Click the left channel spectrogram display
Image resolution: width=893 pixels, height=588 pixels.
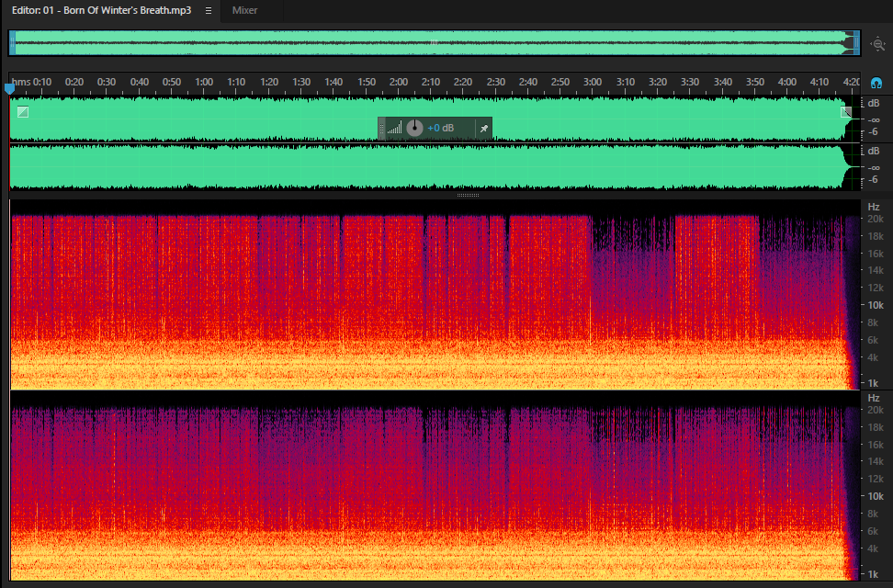(435, 295)
